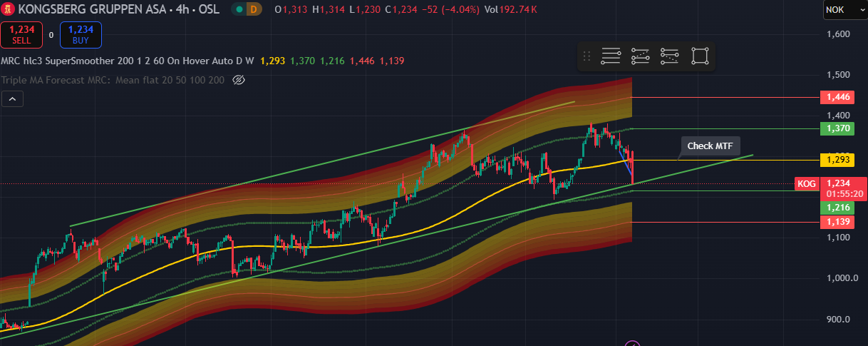Image resolution: width=868 pixels, height=346 pixels.
Task: Click the red 1,139 value in MRC legend
Action: 392,61
